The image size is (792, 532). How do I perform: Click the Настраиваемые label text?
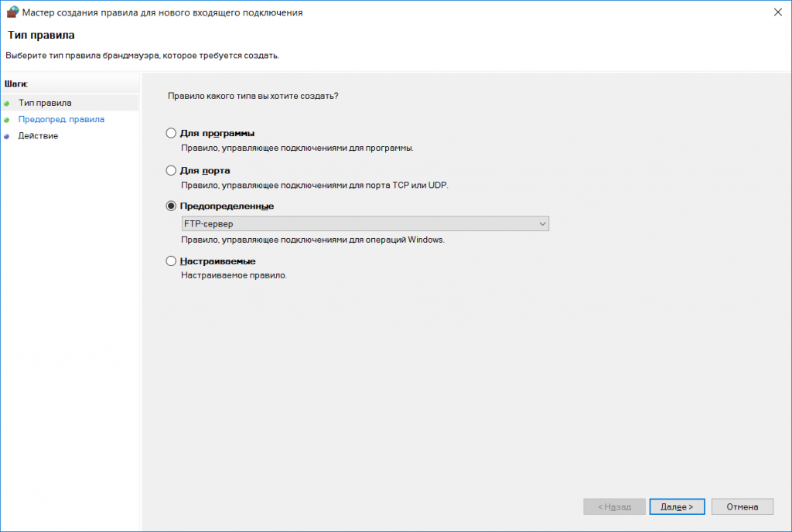217,261
